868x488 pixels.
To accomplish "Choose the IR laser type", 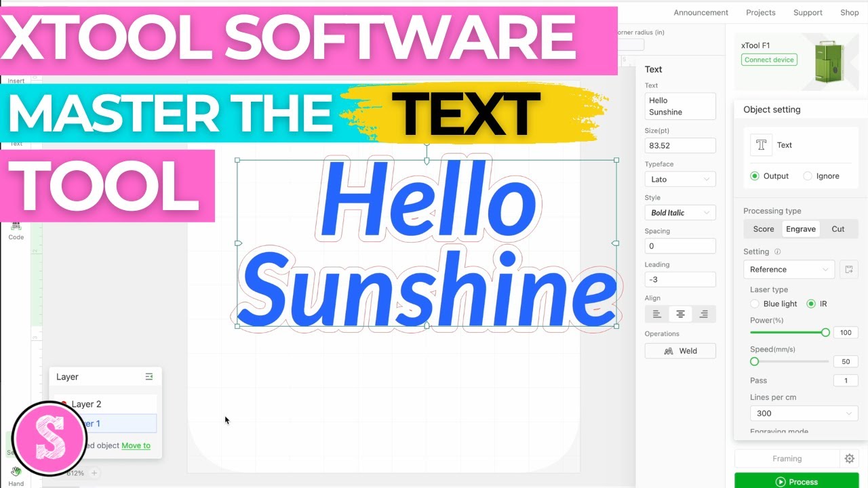I will (x=810, y=304).
